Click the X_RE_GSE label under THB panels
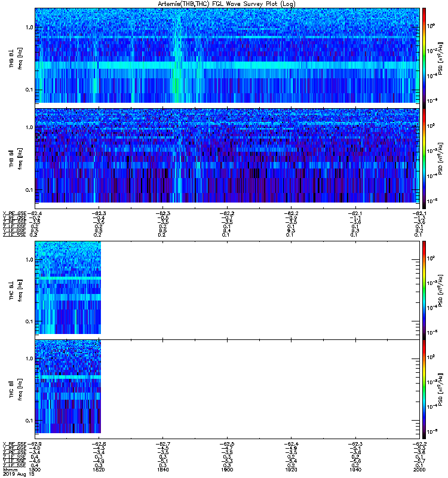Image resolution: width=448 pixels, height=478 pixels. tap(14, 213)
